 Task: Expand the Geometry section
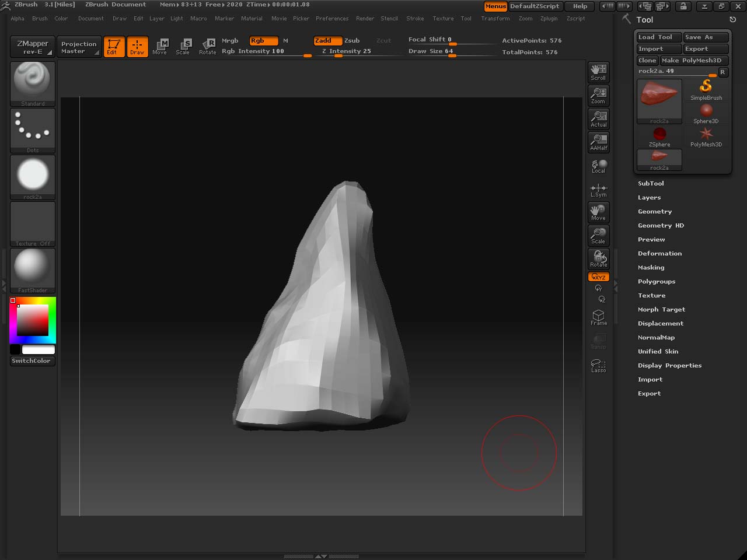coord(655,212)
